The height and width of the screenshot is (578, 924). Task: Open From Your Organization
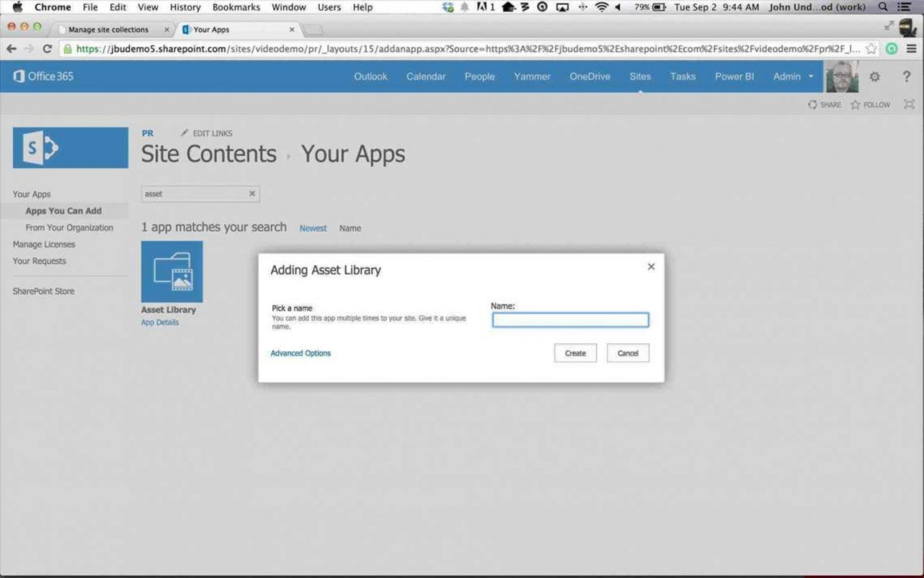point(69,228)
